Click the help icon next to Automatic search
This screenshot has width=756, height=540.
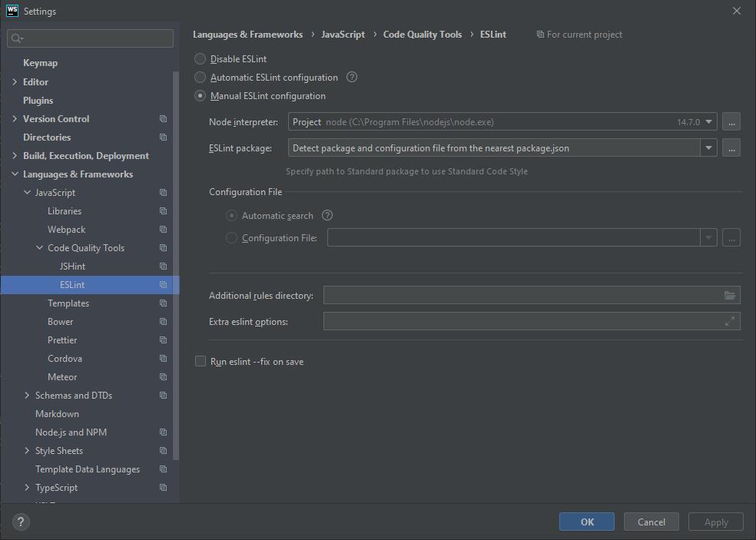327,216
